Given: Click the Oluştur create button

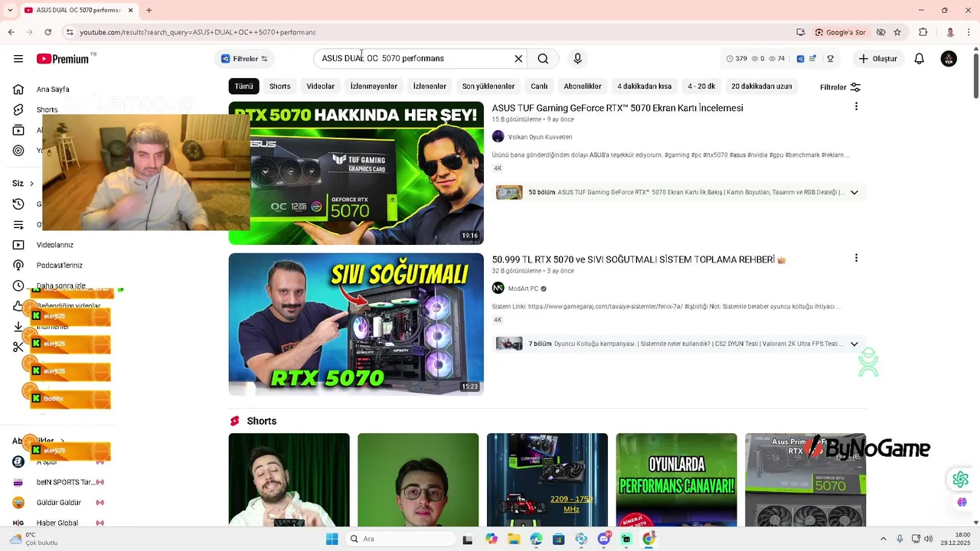Looking at the screenshot, I should [877, 59].
